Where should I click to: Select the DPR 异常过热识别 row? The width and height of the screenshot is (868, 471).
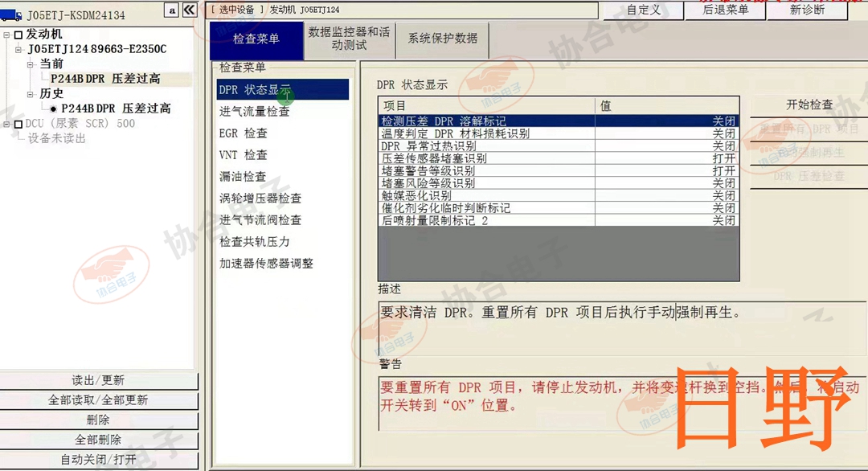click(x=559, y=146)
